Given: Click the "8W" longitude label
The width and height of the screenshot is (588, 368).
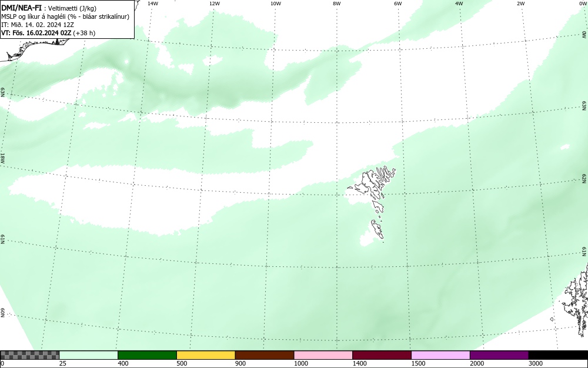Looking at the screenshot, I should coord(337,4).
